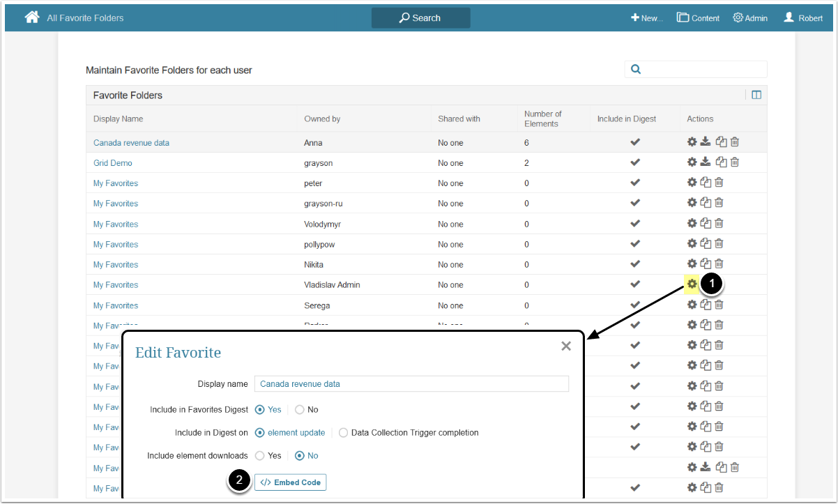Download the Grid Demo folder
The height and width of the screenshot is (504, 838).
[706, 162]
